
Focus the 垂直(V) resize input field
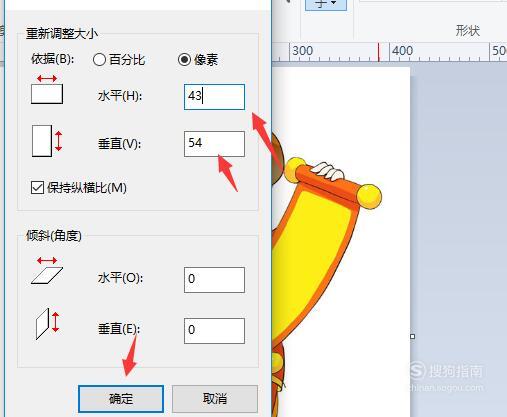click(214, 144)
